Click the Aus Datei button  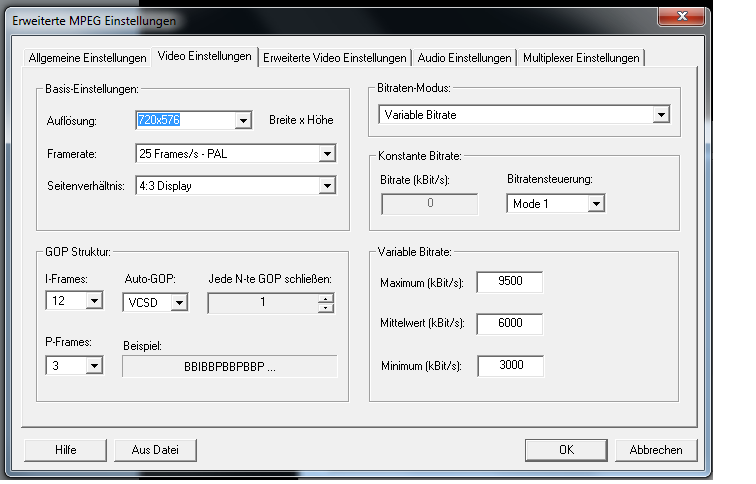155,450
